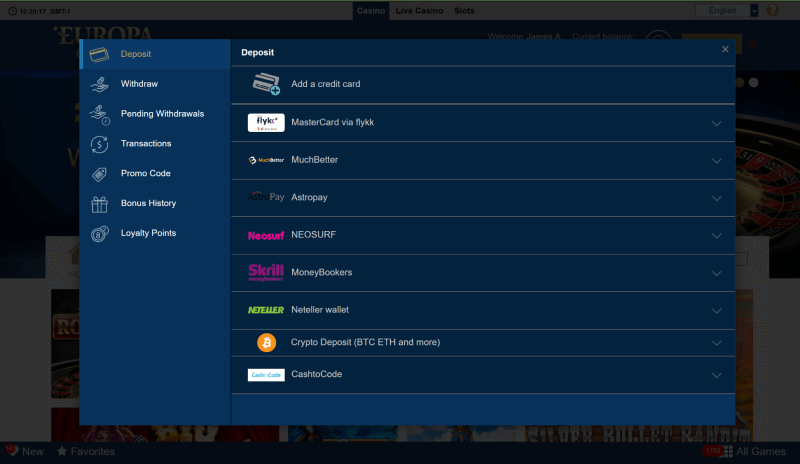Click the New games label
Screen dimensions: 800x464
[x=33, y=451]
